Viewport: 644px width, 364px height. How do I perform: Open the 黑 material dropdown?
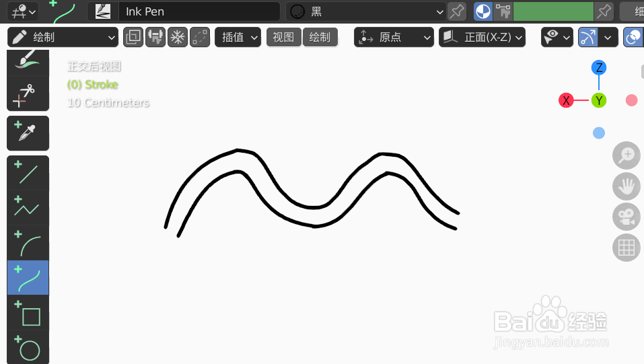[366, 11]
